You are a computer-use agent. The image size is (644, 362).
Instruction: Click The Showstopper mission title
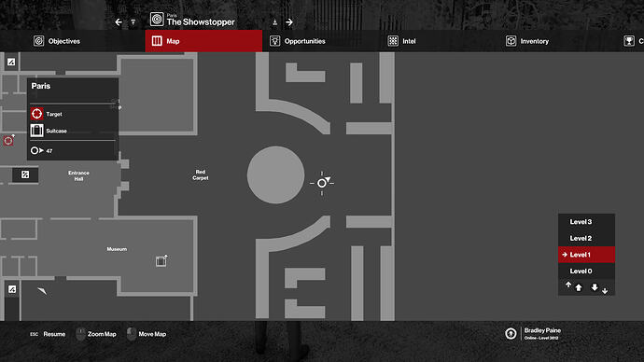tap(201, 22)
